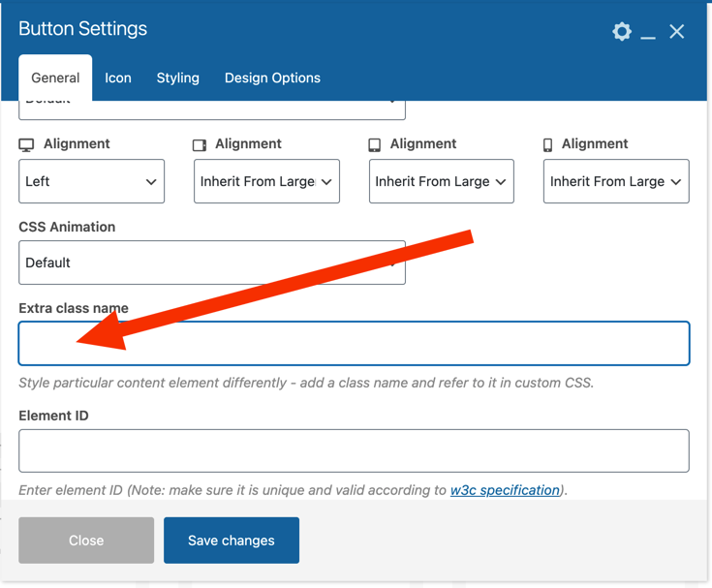This screenshot has width=712, height=588.
Task: Open the Design Options tab
Action: (x=272, y=77)
